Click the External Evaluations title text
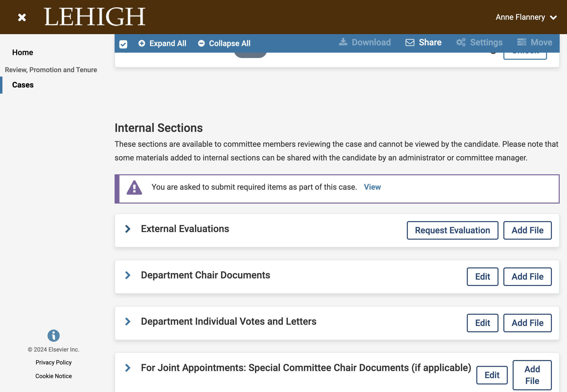Screen dimensions: 567x392 (x=185, y=229)
